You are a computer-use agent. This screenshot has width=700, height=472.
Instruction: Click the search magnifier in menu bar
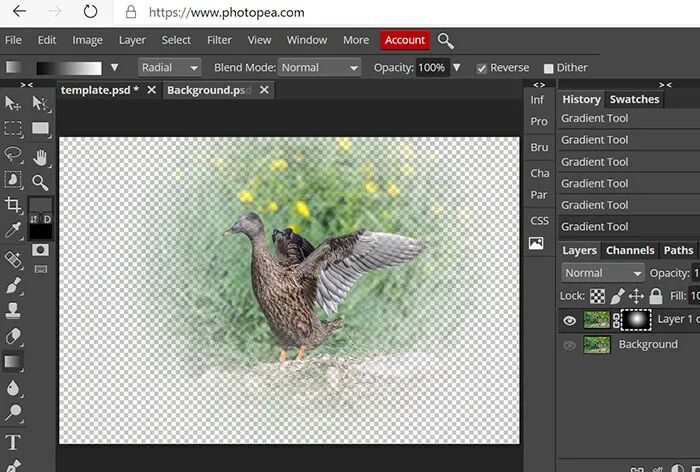446,41
